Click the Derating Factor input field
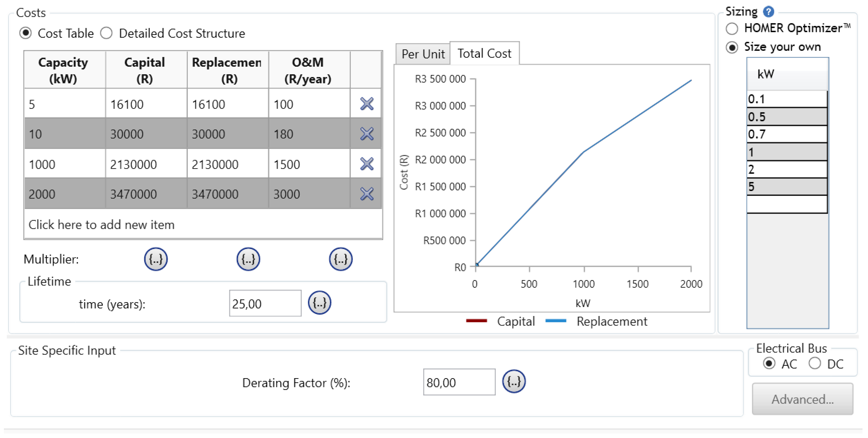This screenshot has width=868, height=438. (x=459, y=382)
